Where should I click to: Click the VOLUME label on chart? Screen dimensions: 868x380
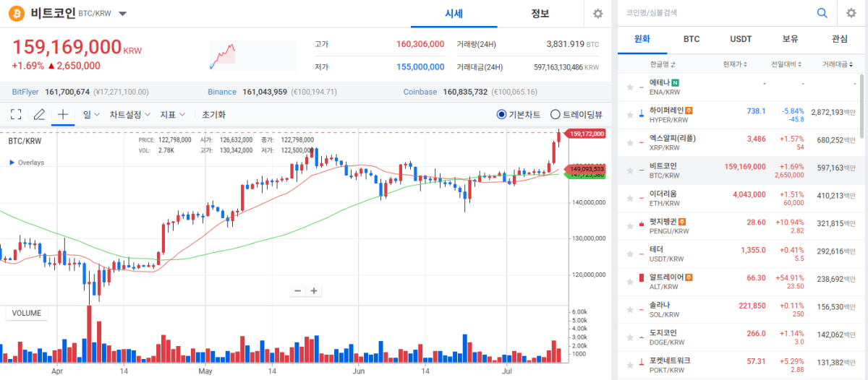click(27, 314)
